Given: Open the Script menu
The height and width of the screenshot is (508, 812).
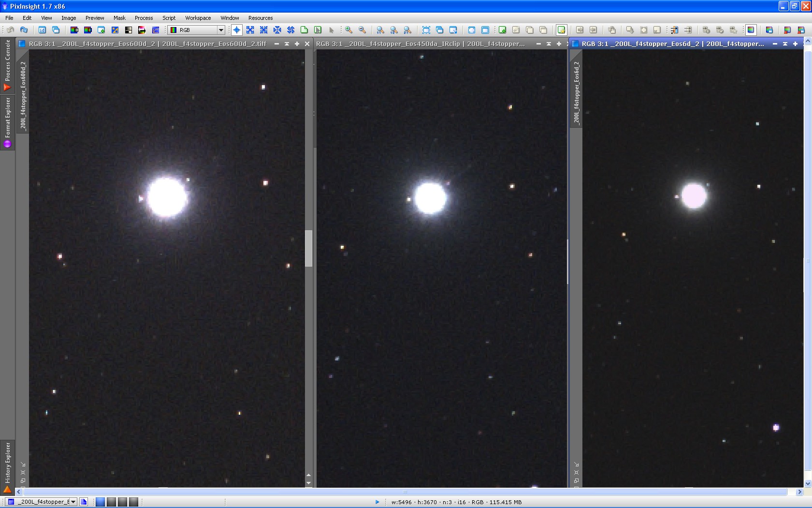Looking at the screenshot, I should 169,18.
